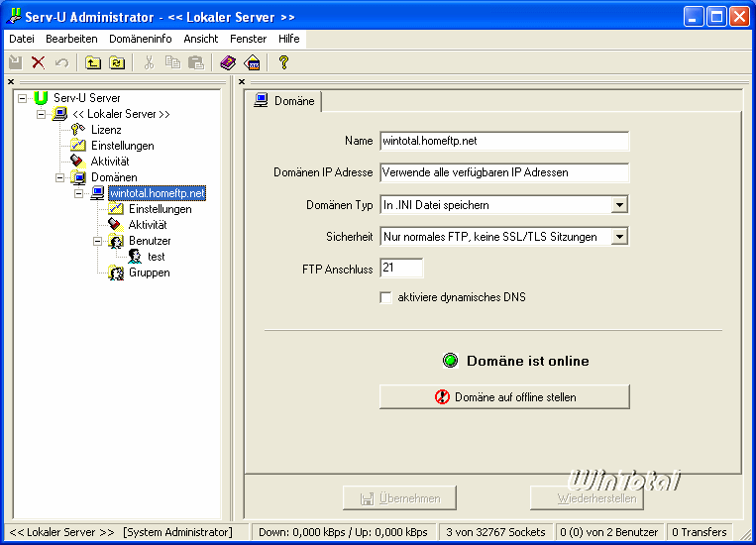Click '3 von 32767 Sockets' status entry
Viewport: 756px width, 545px height.
tap(495, 532)
